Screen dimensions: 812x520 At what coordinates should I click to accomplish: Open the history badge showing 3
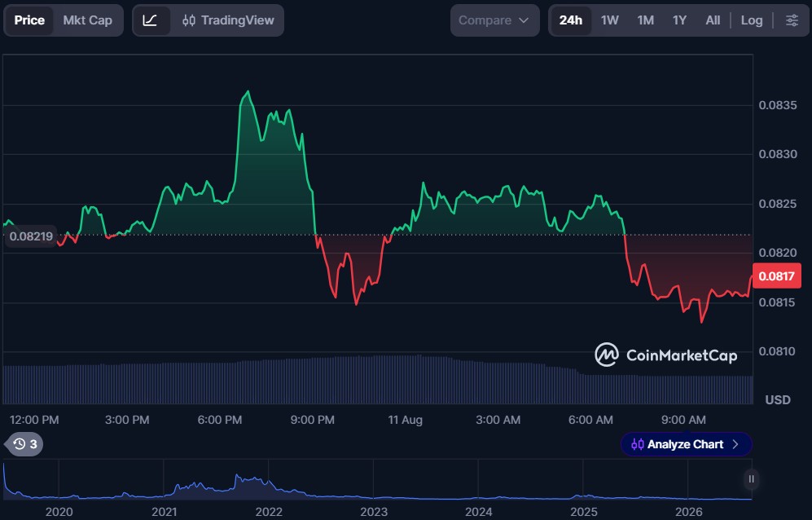tap(24, 444)
